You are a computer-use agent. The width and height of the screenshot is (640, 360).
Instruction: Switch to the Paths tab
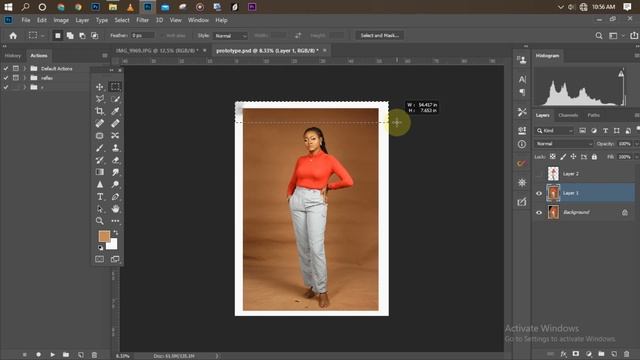(593, 116)
